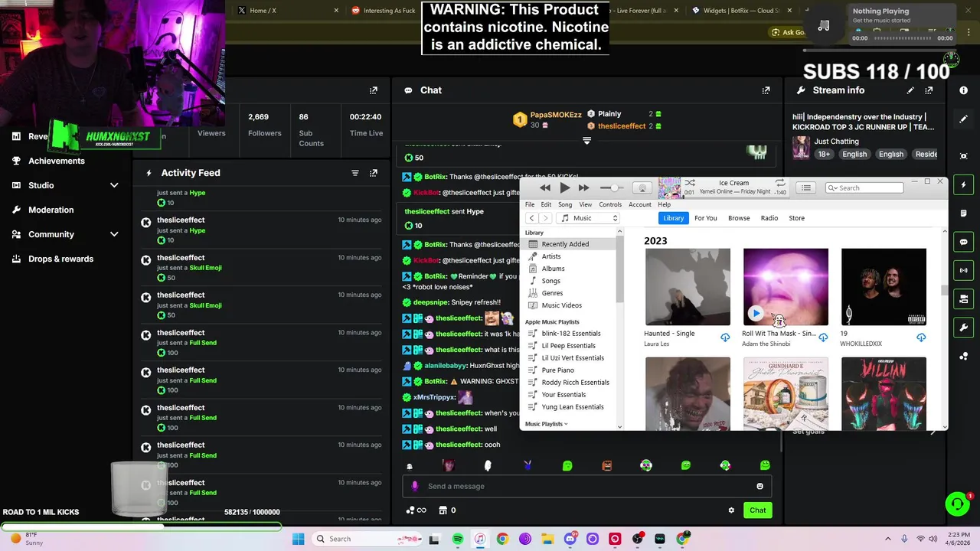Start playback with the iTunes play button

(564, 187)
